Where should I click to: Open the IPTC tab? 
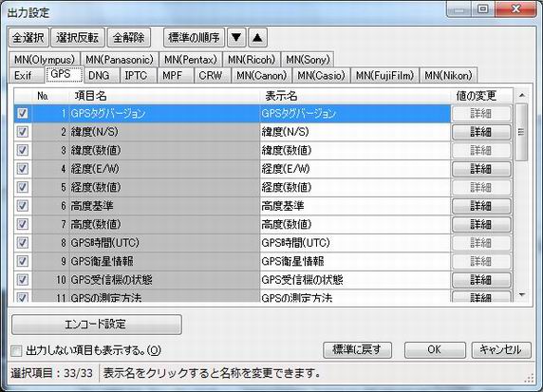tap(136, 76)
